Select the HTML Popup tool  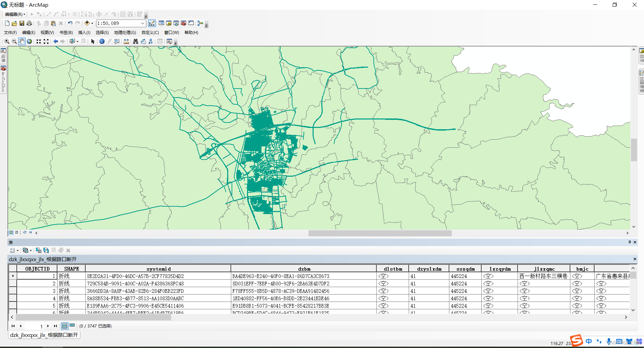[x=117, y=41]
